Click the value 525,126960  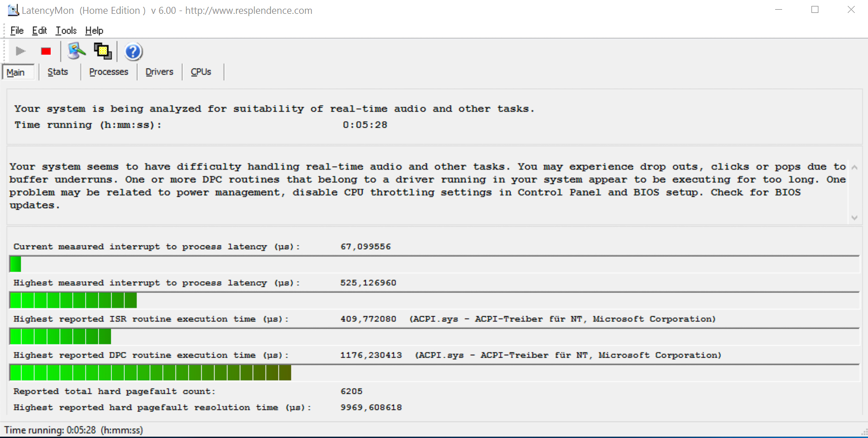click(368, 283)
